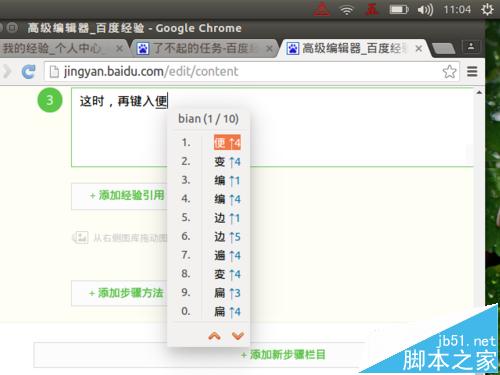Go to previous candidate page arrow
Screen dimensions: 500x375
pos(214,336)
